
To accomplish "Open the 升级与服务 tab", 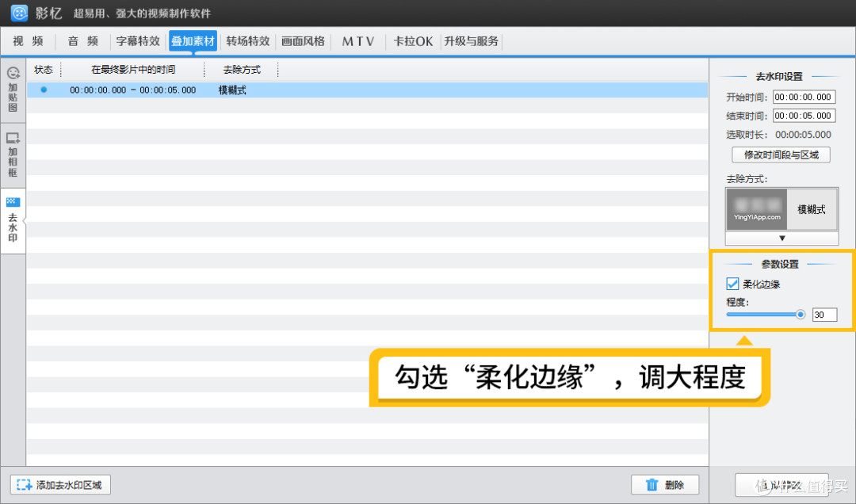I will coord(471,41).
